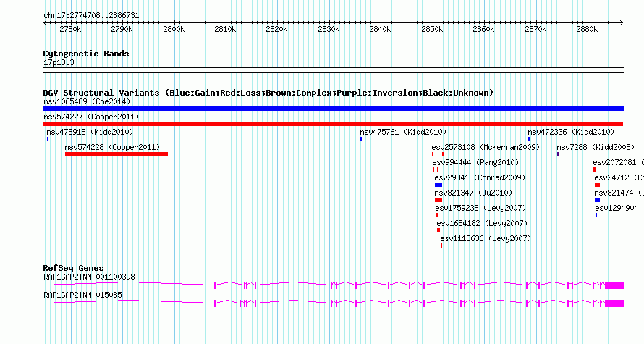Open nsv574227 (Cooper2011) variant label

click(91, 117)
